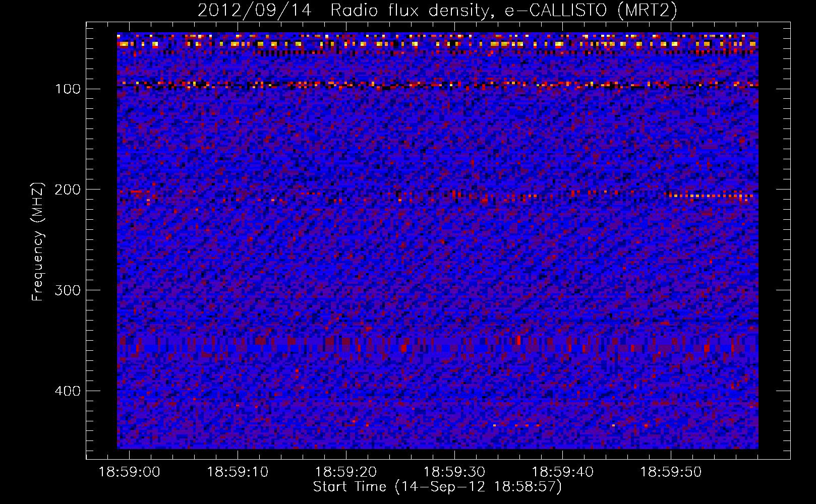Click the '200' frequency tick label
The height and width of the screenshot is (504, 816).
tap(68, 190)
